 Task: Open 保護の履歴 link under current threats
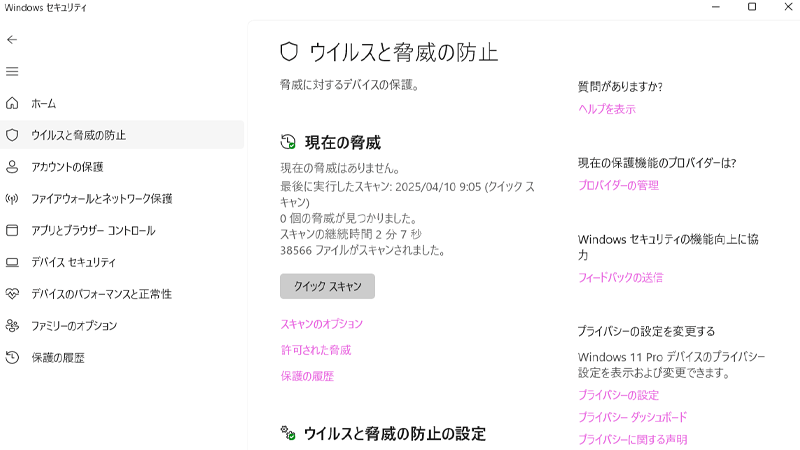(x=307, y=376)
